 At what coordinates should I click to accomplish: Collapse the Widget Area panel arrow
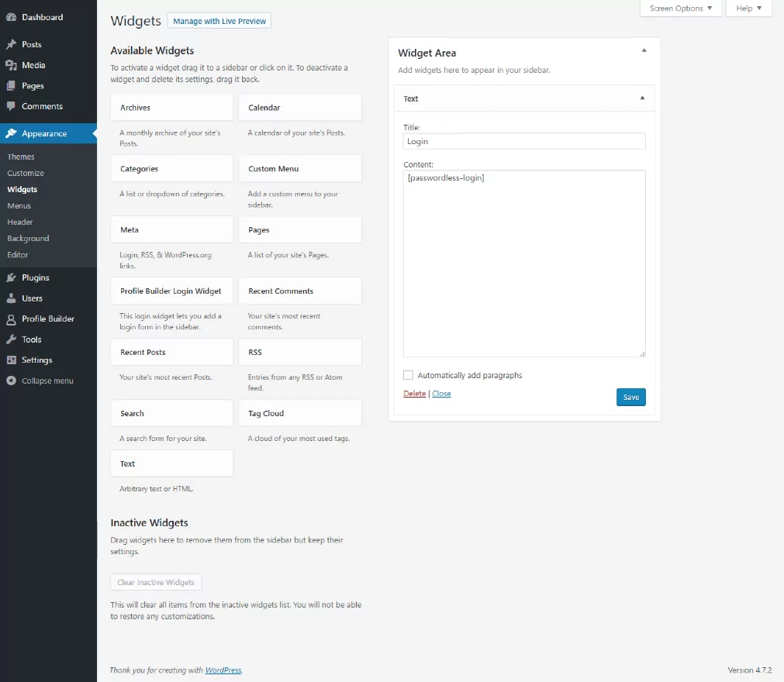[644, 50]
